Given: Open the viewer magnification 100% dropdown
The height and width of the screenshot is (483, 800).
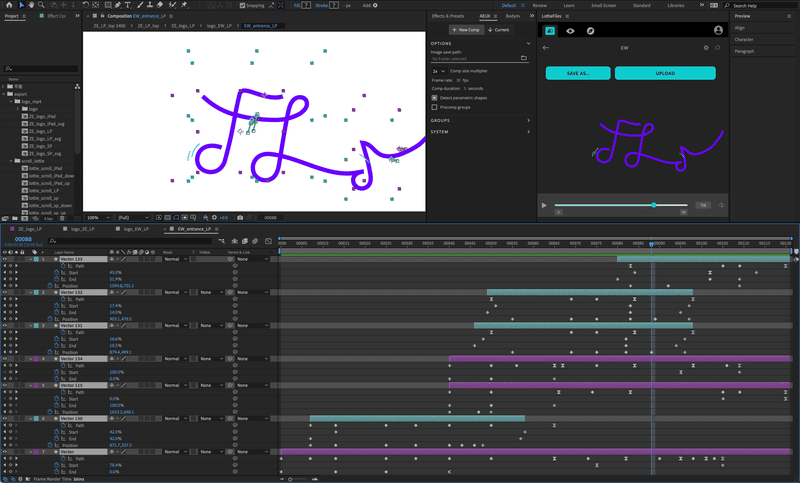Looking at the screenshot, I should tap(98, 217).
